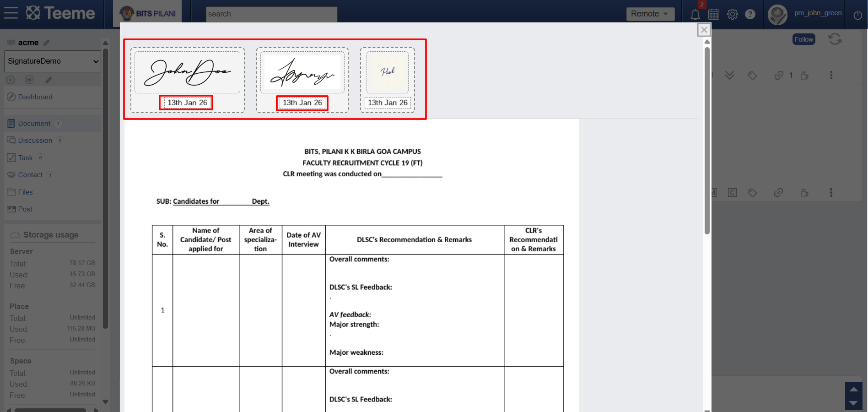Type in the search field

pos(271,14)
